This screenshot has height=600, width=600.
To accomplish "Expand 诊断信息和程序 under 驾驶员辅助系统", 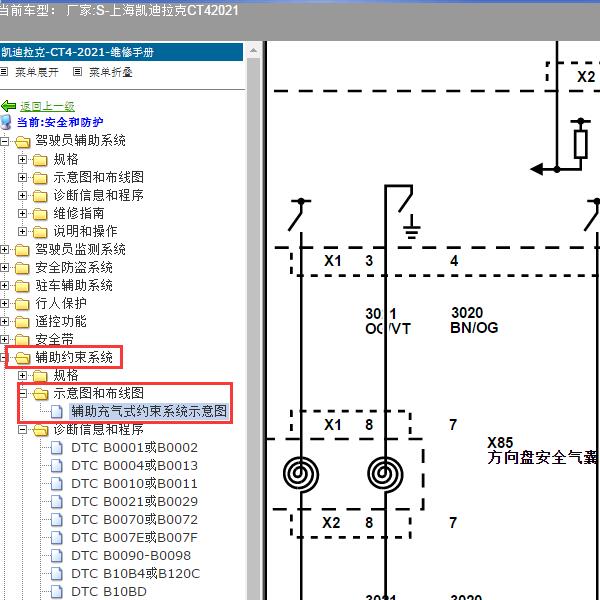I will pos(23,195).
